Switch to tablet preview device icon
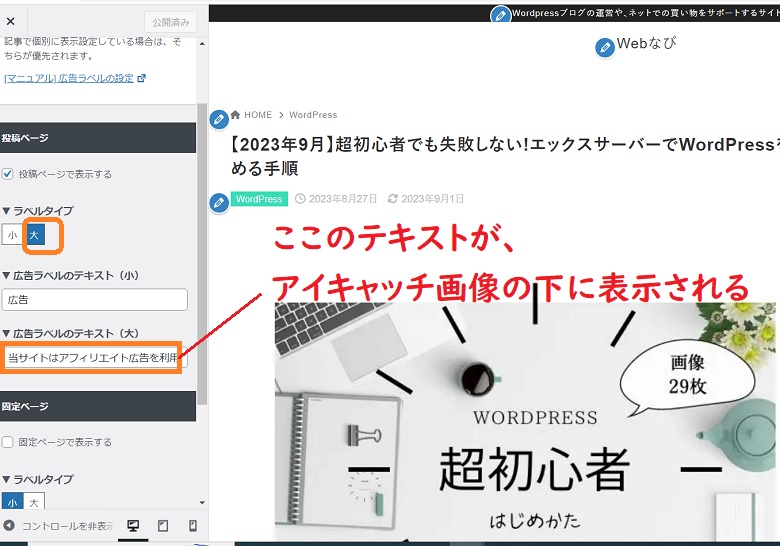 click(x=163, y=526)
